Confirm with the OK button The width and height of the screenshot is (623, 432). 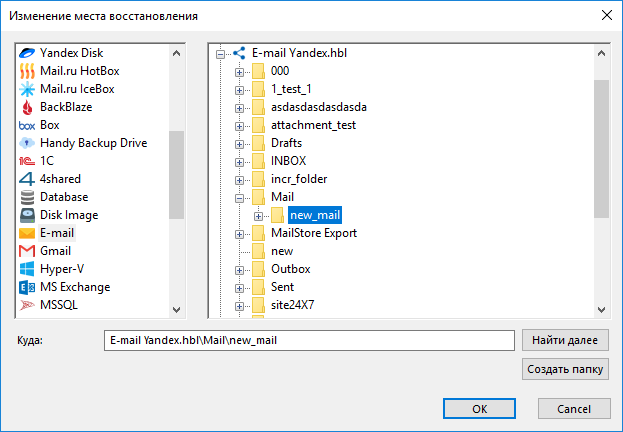click(x=479, y=409)
